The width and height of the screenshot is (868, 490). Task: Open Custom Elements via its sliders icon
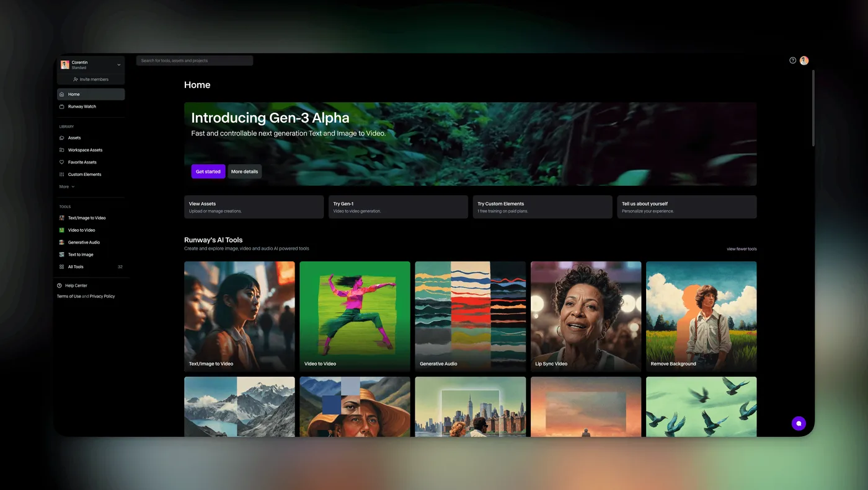click(61, 175)
